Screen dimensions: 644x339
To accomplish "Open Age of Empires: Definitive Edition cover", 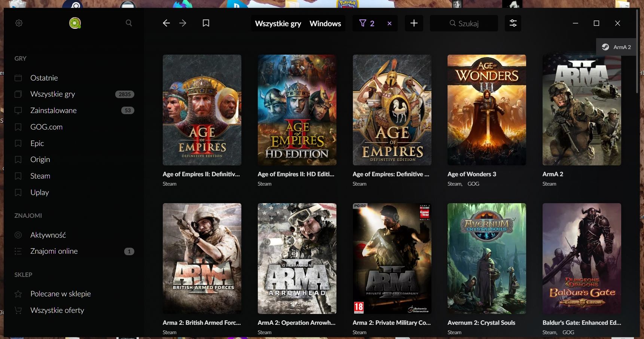I will click(392, 110).
